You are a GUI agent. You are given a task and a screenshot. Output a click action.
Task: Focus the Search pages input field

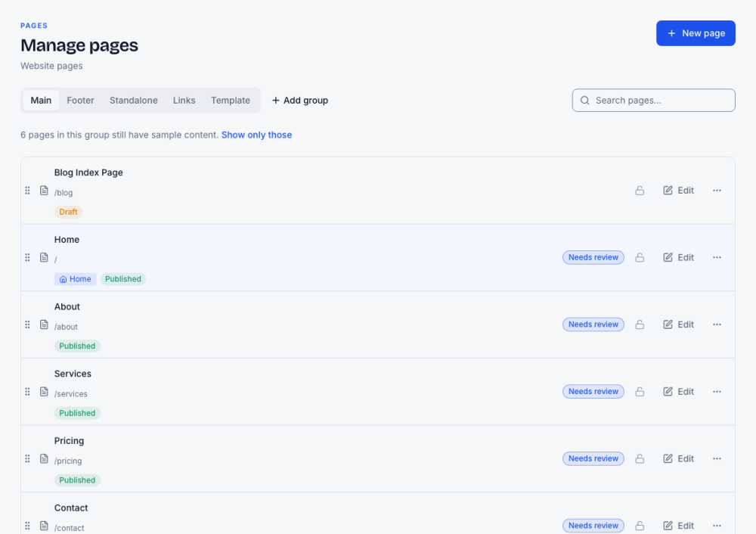tap(653, 101)
